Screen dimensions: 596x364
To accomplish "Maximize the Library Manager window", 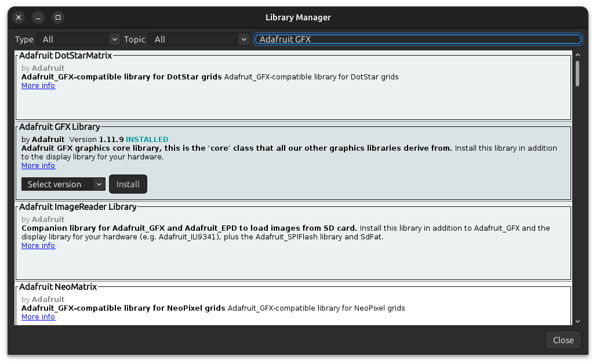I will pyautogui.click(x=58, y=17).
